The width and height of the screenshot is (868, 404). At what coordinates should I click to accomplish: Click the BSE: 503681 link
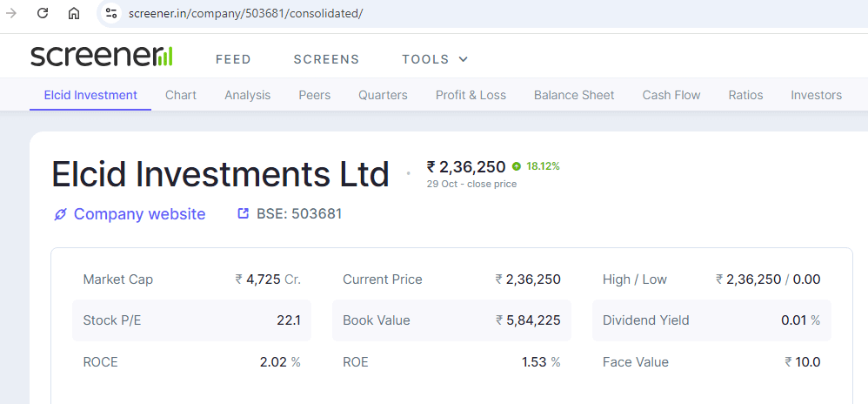pos(298,213)
